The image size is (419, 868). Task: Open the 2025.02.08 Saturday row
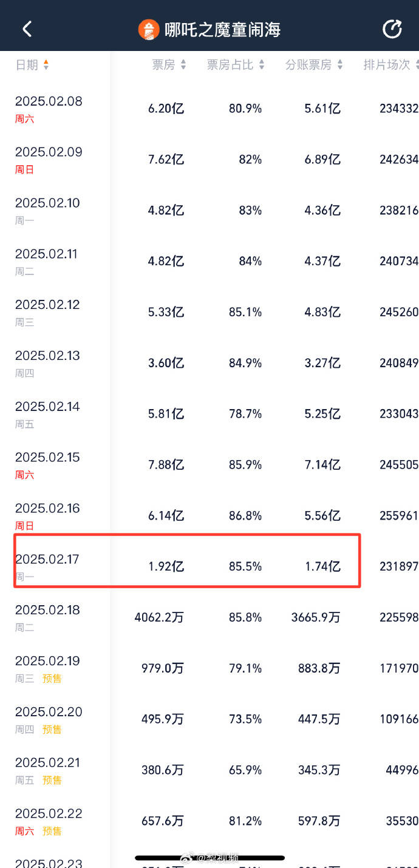tap(49, 101)
